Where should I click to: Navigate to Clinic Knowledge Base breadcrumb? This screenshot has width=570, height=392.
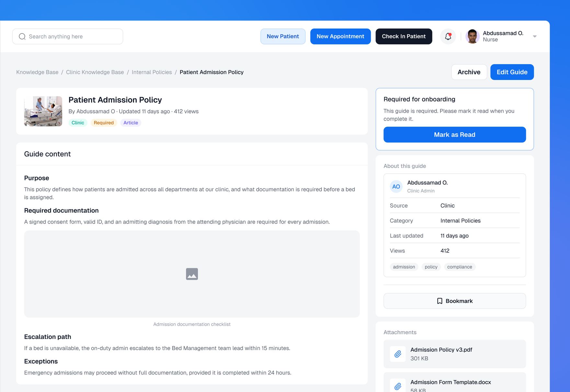[95, 72]
